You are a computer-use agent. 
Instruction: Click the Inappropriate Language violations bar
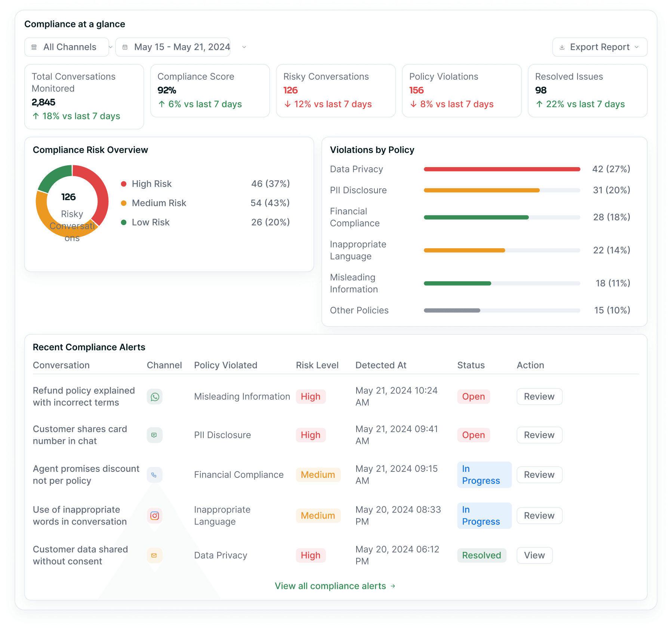(502, 251)
